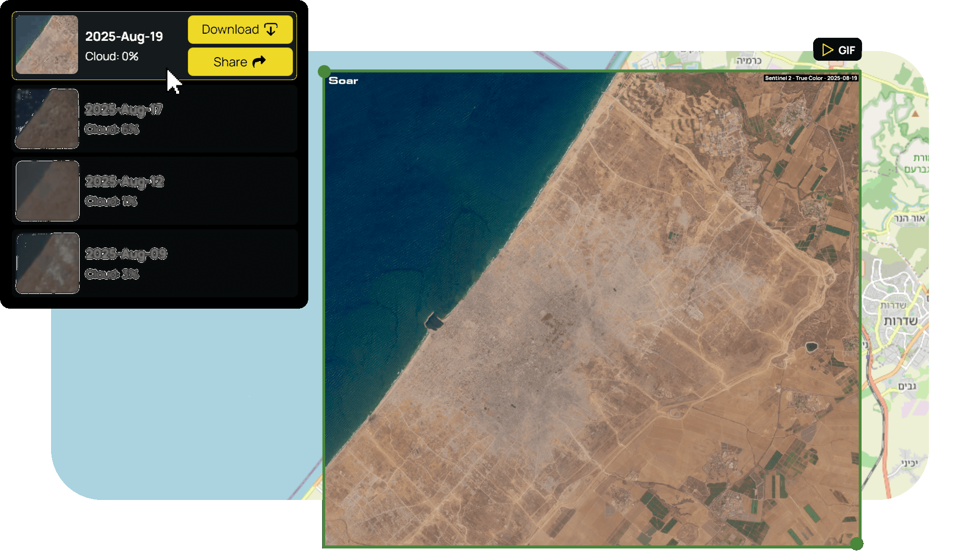980x551 pixels.
Task: Click the 2025-Aug-17 thumbnail image
Action: coord(47,119)
